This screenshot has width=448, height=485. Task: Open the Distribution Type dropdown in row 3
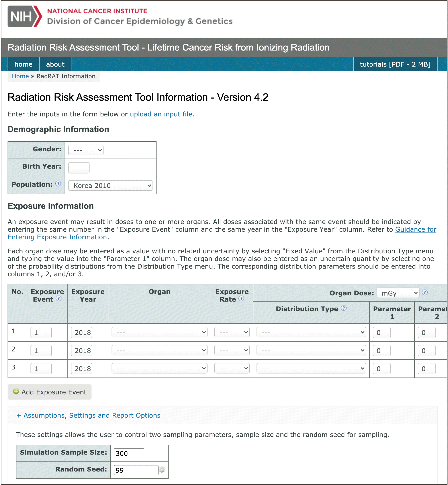coord(311,368)
